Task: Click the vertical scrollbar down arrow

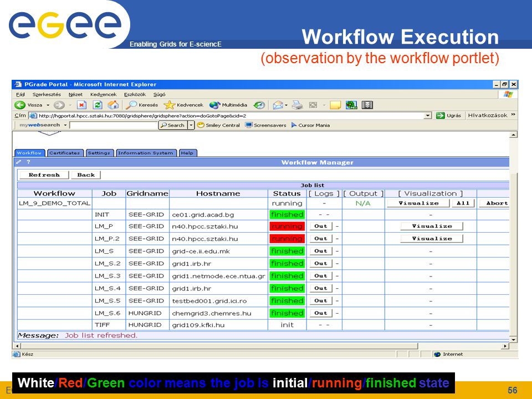Action: (x=513, y=339)
